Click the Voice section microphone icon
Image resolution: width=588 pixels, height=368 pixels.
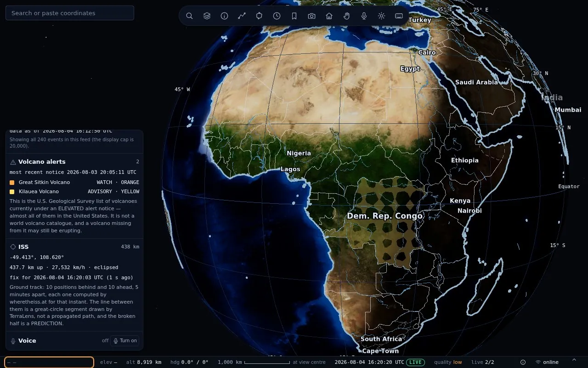tap(13, 341)
